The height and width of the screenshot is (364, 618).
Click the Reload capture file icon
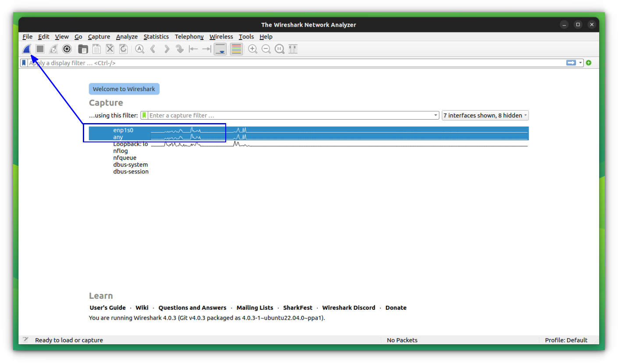123,49
